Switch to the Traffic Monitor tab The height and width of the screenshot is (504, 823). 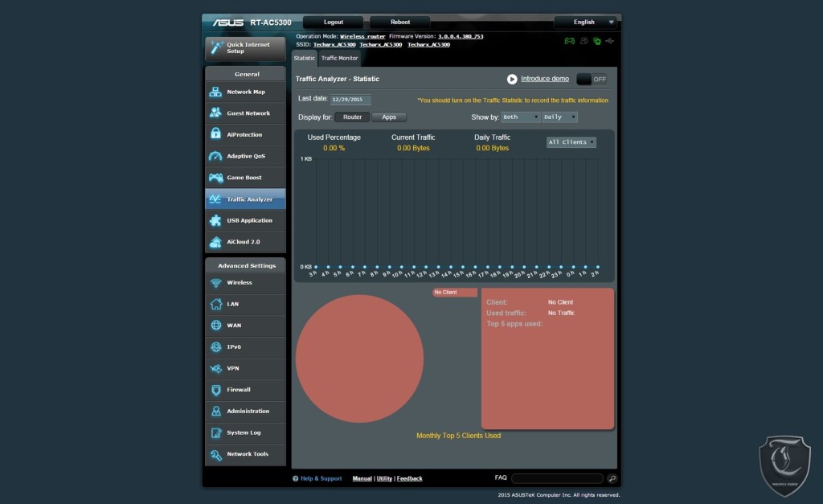[x=339, y=59]
